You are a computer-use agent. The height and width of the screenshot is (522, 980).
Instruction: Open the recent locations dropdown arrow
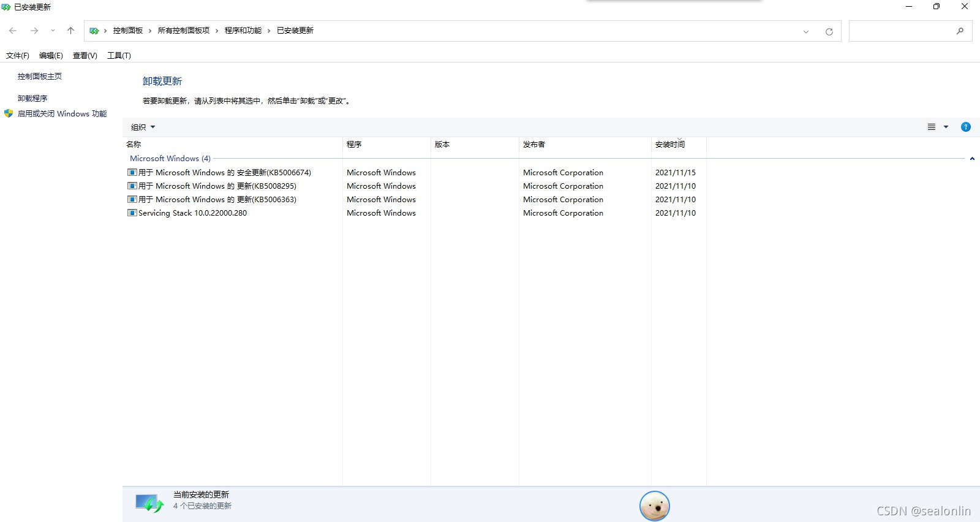click(x=53, y=31)
